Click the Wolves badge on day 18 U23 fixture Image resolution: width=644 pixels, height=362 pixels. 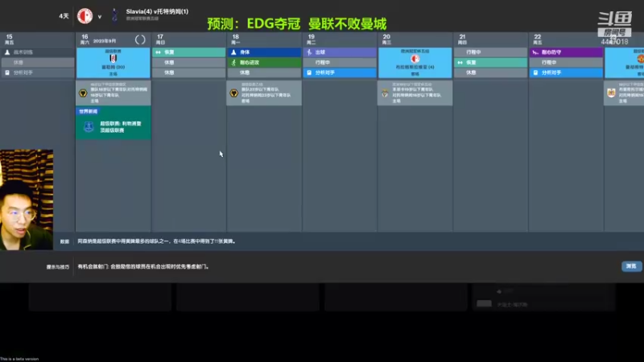click(x=234, y=93)
